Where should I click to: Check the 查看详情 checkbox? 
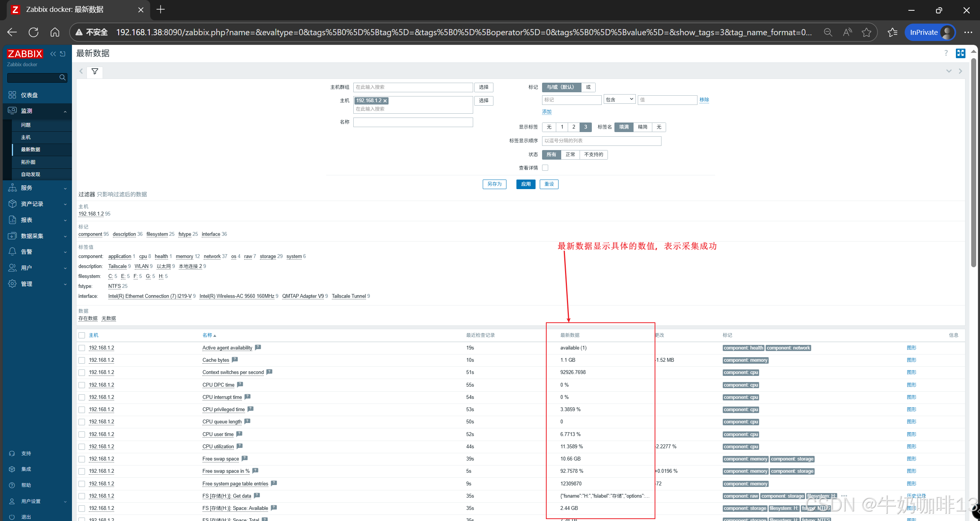point(545,168)
